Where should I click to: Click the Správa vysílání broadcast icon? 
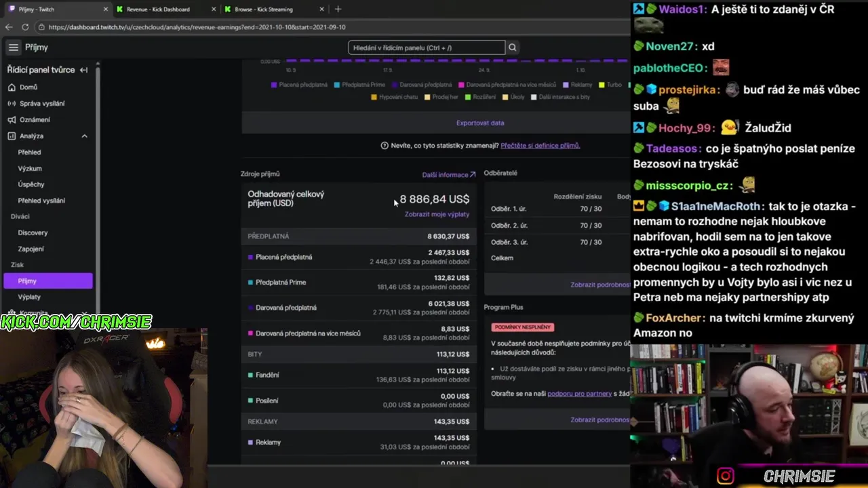(12, 104)
